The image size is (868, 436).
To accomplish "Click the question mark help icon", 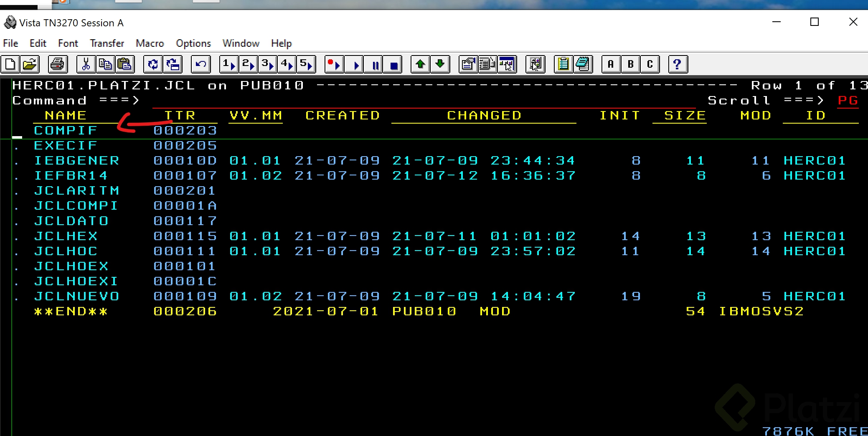I will tap(678, 64).
